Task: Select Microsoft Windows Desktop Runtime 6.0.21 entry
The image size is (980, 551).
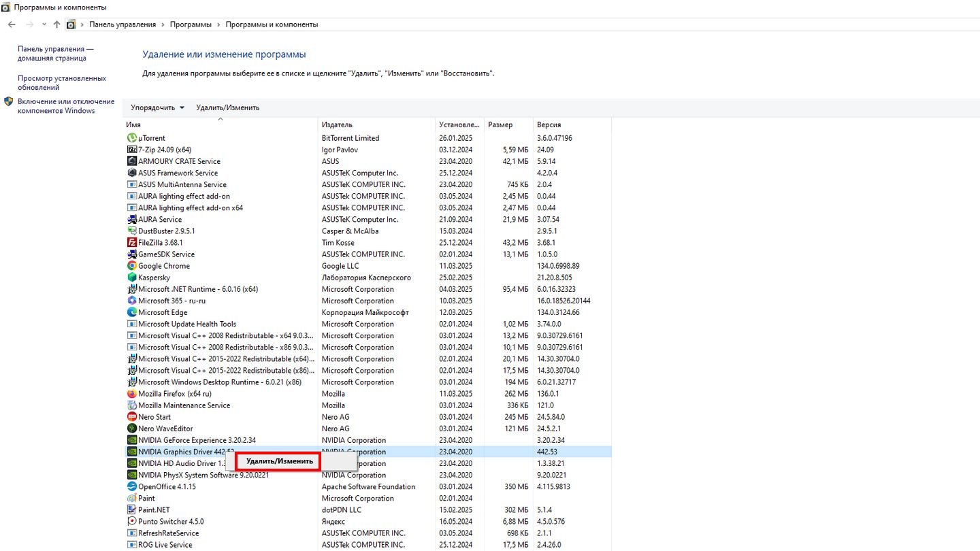Action: coord(367,382)
